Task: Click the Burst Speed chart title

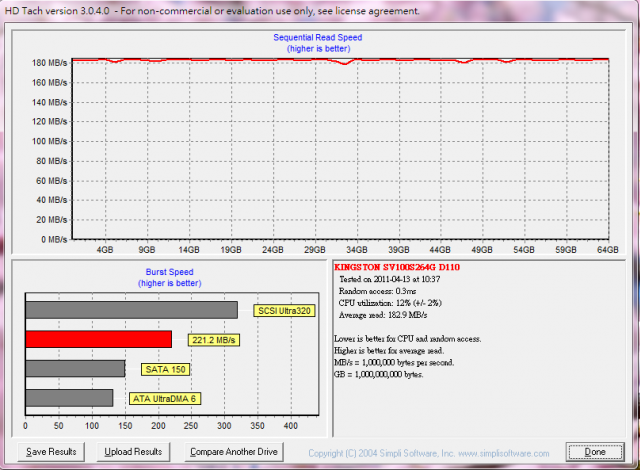Action: coord(169,272)
